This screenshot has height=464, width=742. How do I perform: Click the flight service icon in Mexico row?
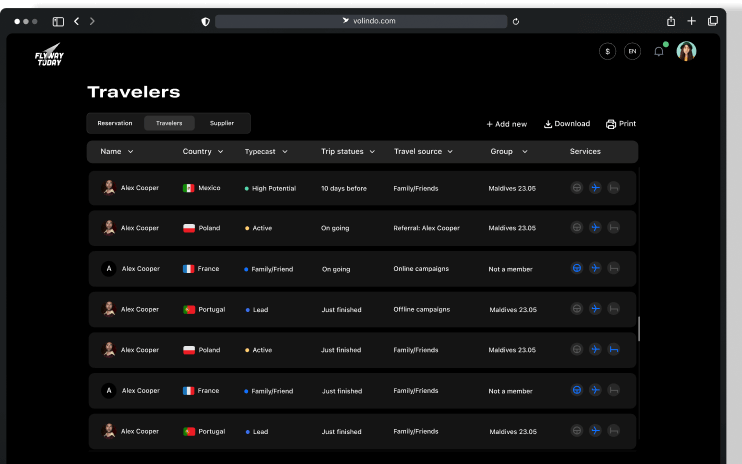point(595,187)
